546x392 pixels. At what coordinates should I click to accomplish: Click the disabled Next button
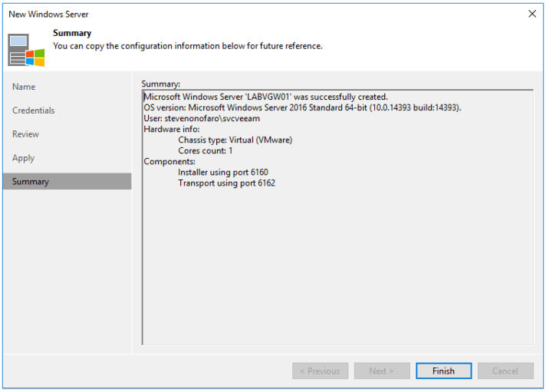point(381,371)
